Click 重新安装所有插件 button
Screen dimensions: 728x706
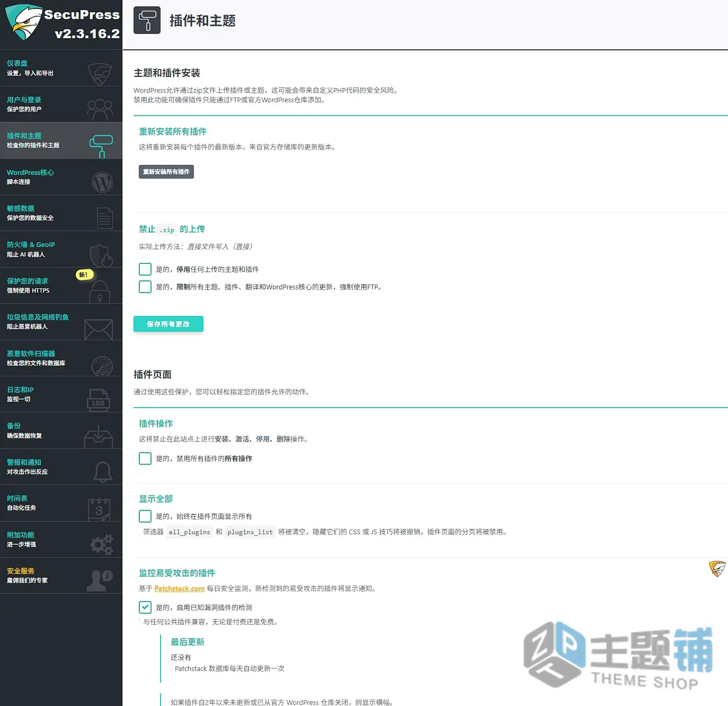pyautogui.click(x=166, y=172)
